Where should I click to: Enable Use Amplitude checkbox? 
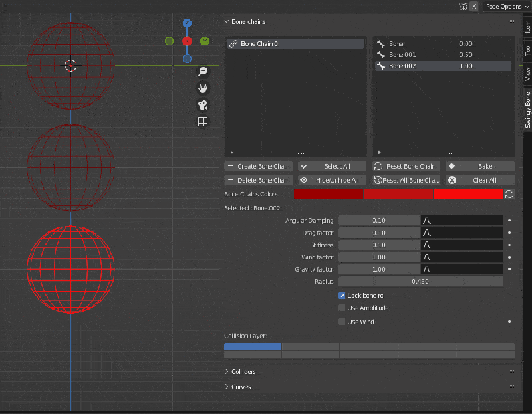[342, 308]
